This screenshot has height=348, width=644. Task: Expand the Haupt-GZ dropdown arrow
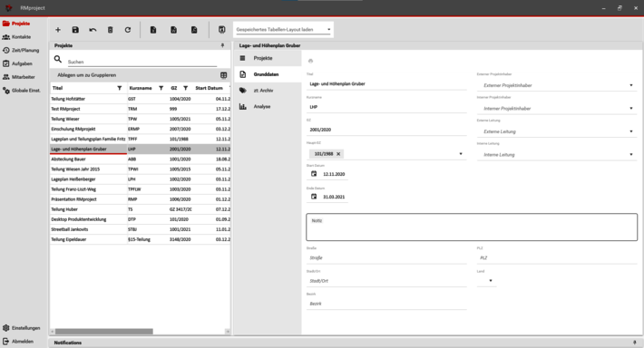[x=461, y=154]
